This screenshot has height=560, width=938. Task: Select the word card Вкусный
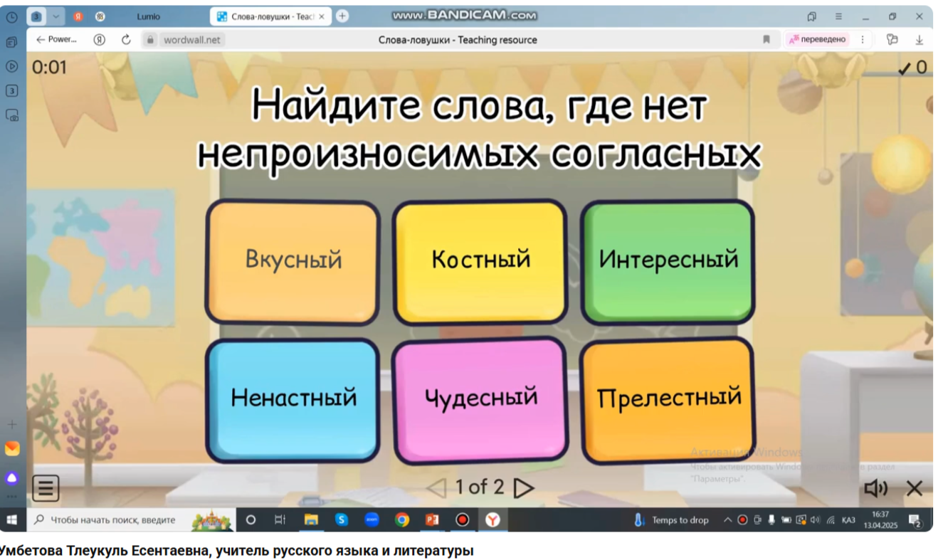(293, 260)
